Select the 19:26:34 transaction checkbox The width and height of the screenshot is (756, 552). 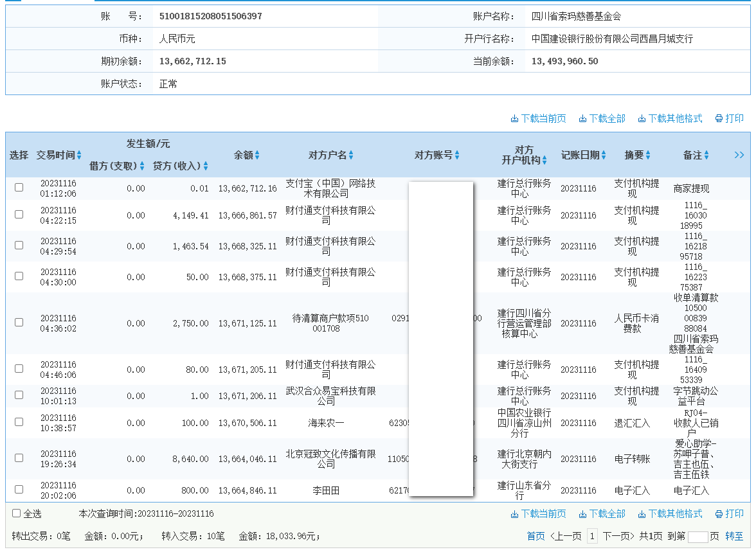(19, 458)
